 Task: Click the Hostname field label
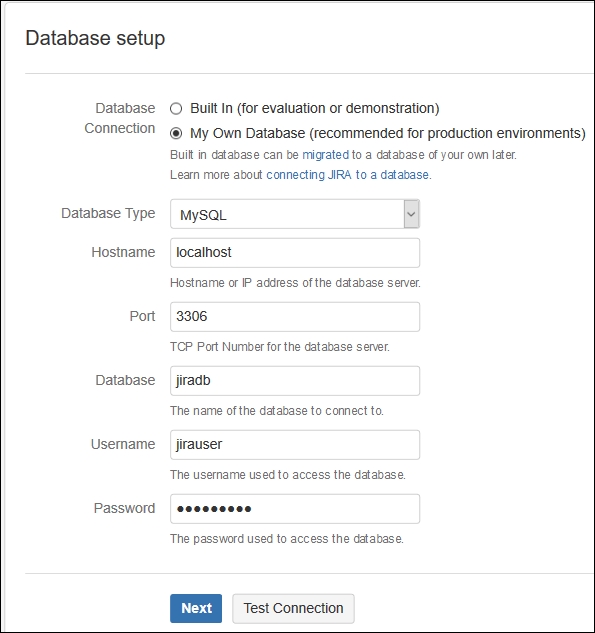point(123,252)
